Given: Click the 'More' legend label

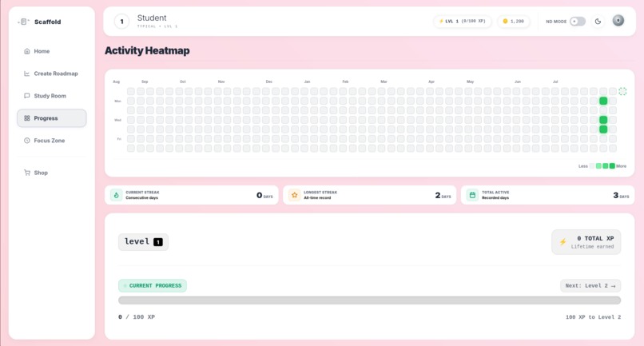Looking at the screenshot, I should 621,166.
